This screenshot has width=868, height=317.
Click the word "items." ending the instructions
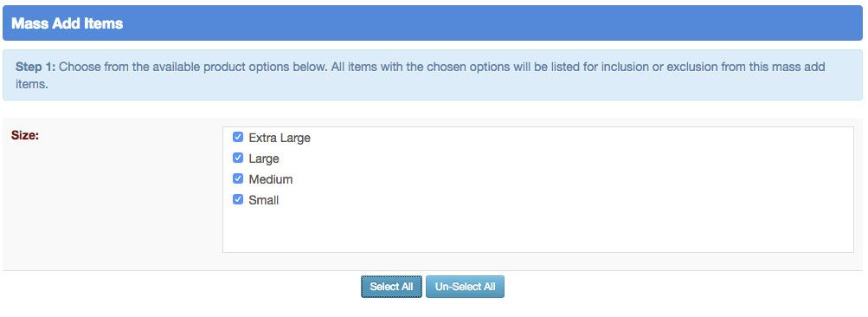(x=31, y=86)
